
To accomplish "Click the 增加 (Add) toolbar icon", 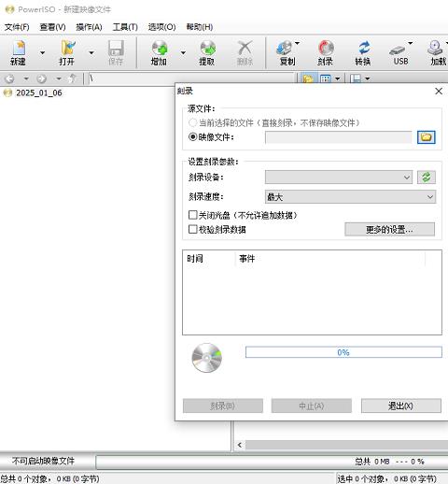I will click(159, 52).
